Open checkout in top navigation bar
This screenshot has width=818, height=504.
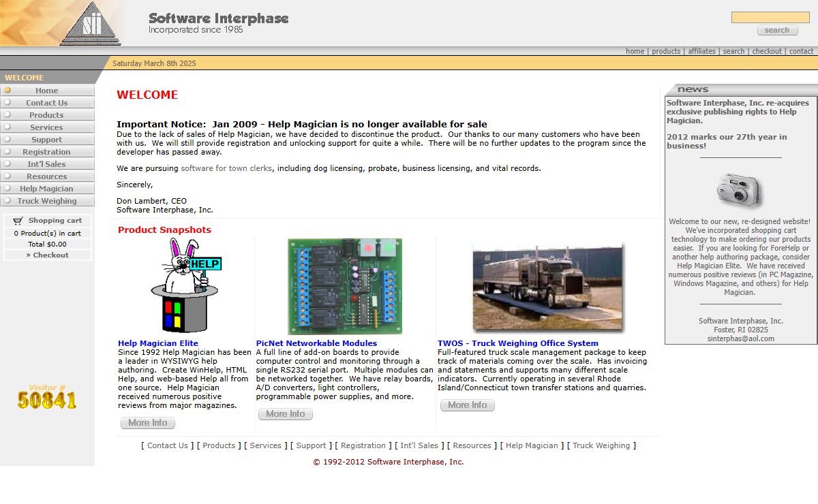767,51
